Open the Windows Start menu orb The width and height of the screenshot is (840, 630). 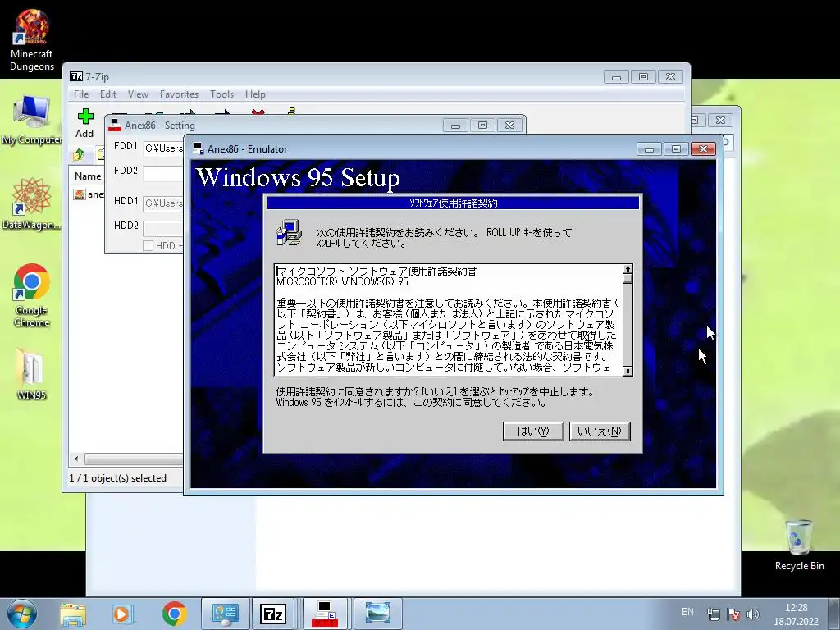point(21,614)
